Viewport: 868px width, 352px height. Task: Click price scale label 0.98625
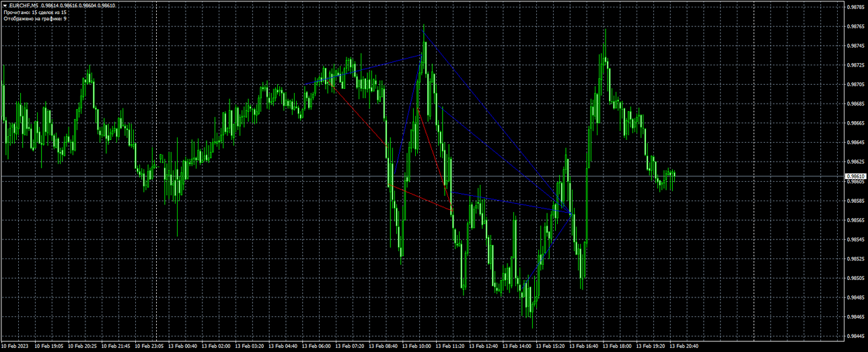pyautogui.click(x=855, y=162)
